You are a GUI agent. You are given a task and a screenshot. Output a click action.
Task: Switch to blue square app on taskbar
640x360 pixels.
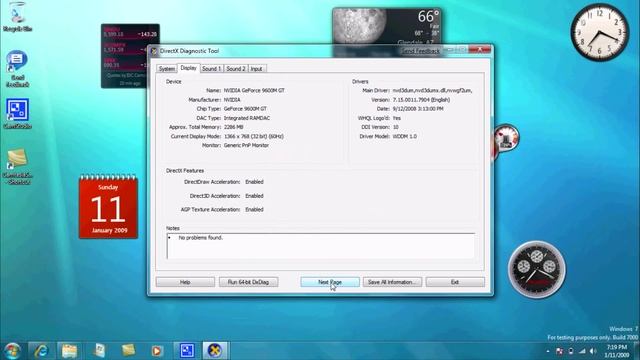click(x=187, y=351)
